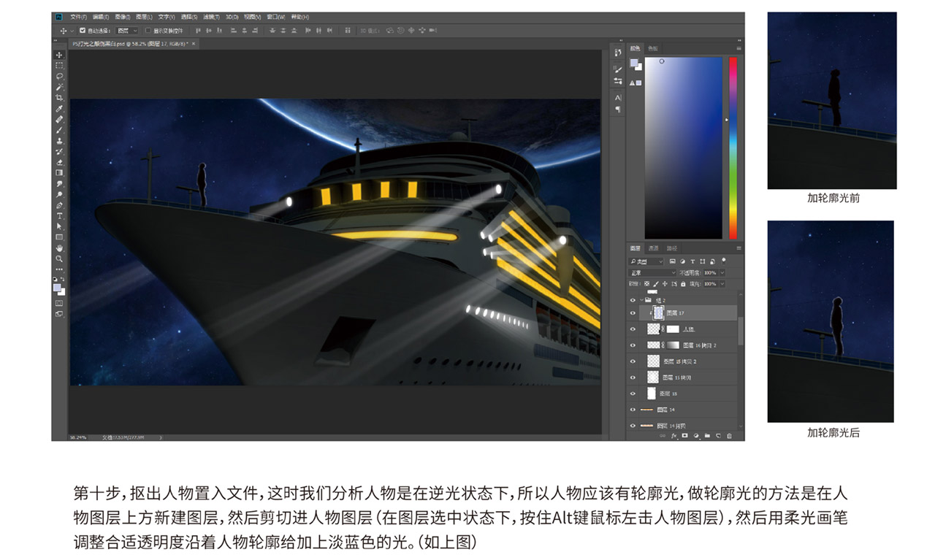Close the PSD document tab
935x560 pixels.
194,44
